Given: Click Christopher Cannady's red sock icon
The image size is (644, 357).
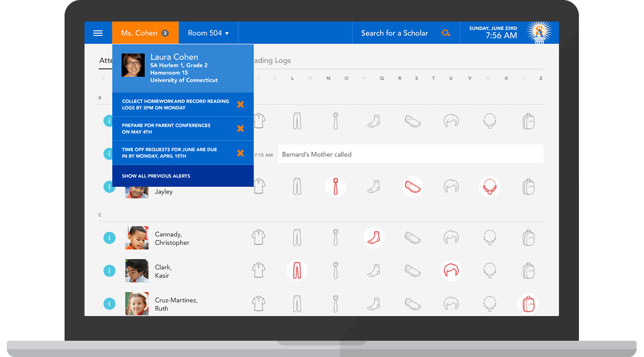Looking at the screenshot, I should click(374, 237).
